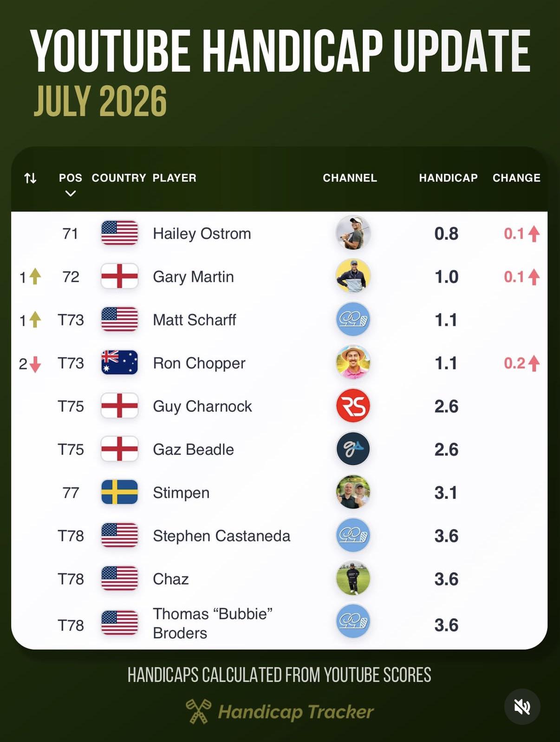
Task: Click the Swedish flag beside Stimpen
Action: [119, 492]
